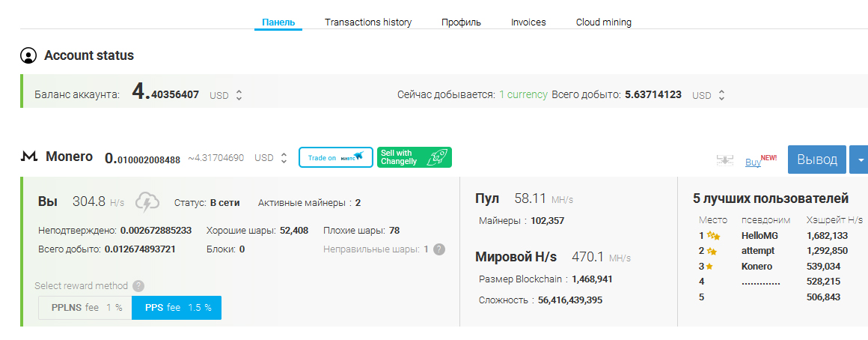The image size is (868, 340).
Task: Click the Sell with Changelly rocket button
Action: click(414, 157)
